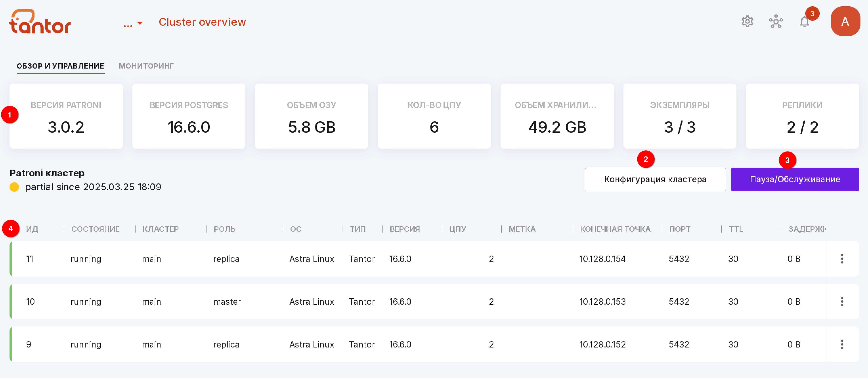Screen dimensions: 868x378
Task: Select the ВЕРСИЯ POSTGRES 16.6.0 card
Action: (189, 116)
